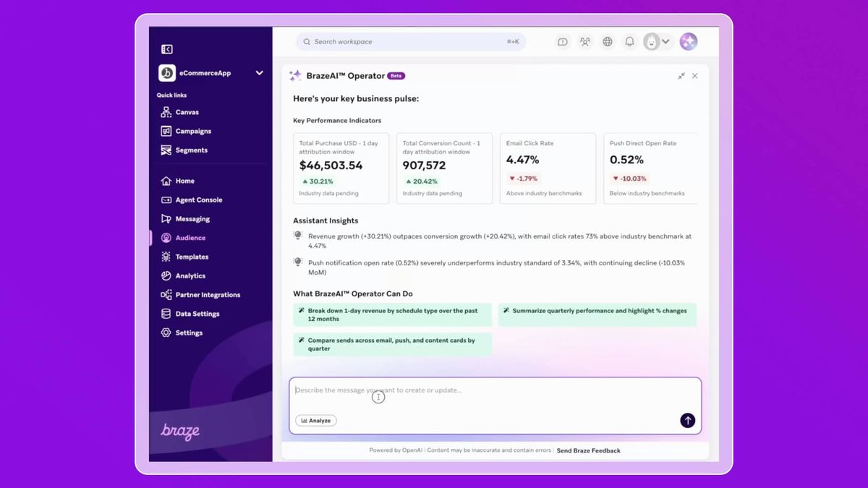Open the BrazeAI sparkle button at top right

pyautogui.click(x=689, y=42)
